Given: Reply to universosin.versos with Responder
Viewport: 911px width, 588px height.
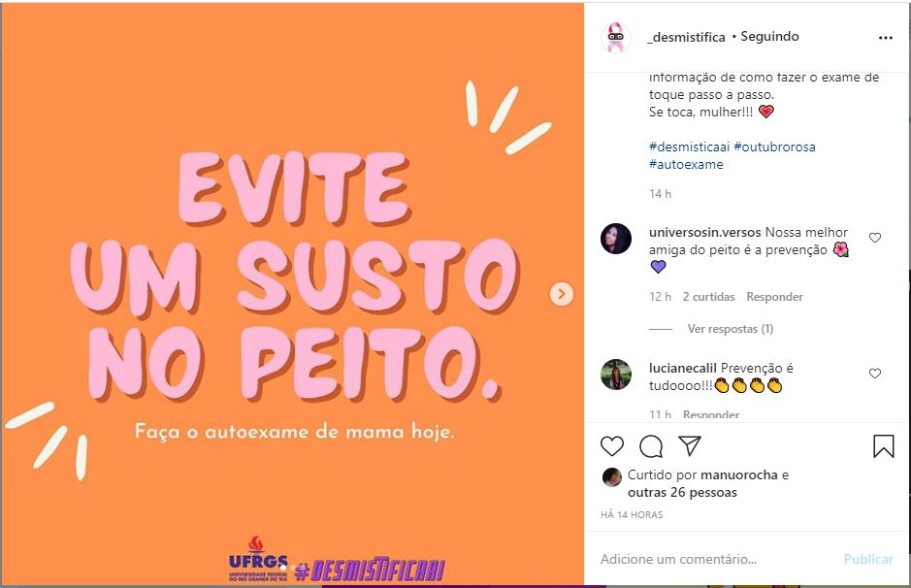Looking at the screenshot, I should (774, 297).
